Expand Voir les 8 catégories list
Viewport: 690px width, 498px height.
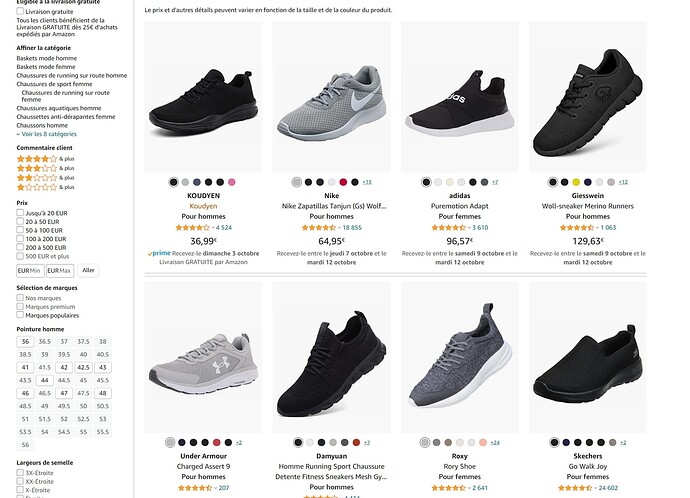click(48, 133)
